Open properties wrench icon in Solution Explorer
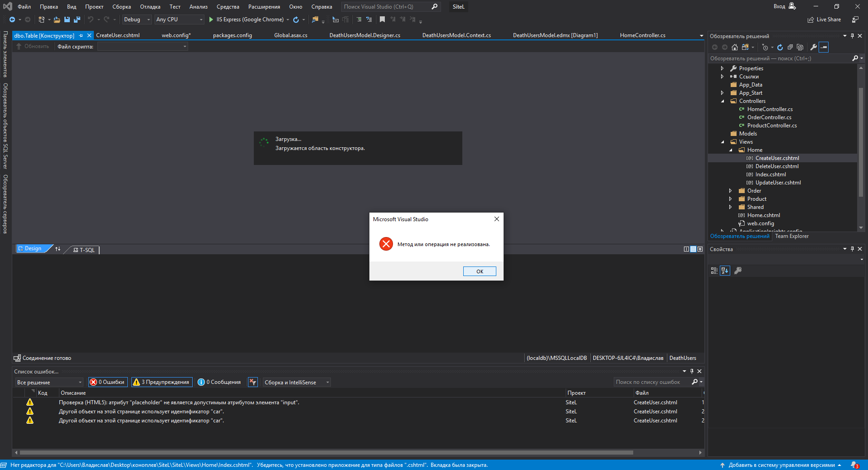 coord(814,47)
